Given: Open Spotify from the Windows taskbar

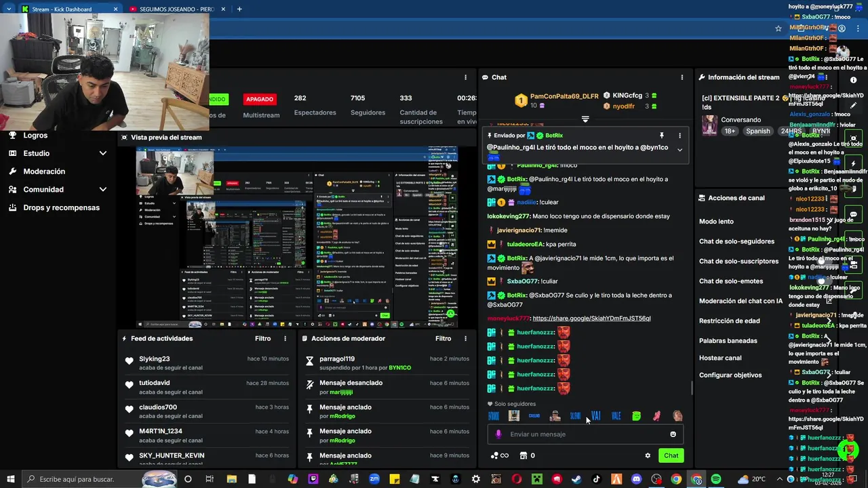Looking at the screenshot, I should tap(716, 479).
